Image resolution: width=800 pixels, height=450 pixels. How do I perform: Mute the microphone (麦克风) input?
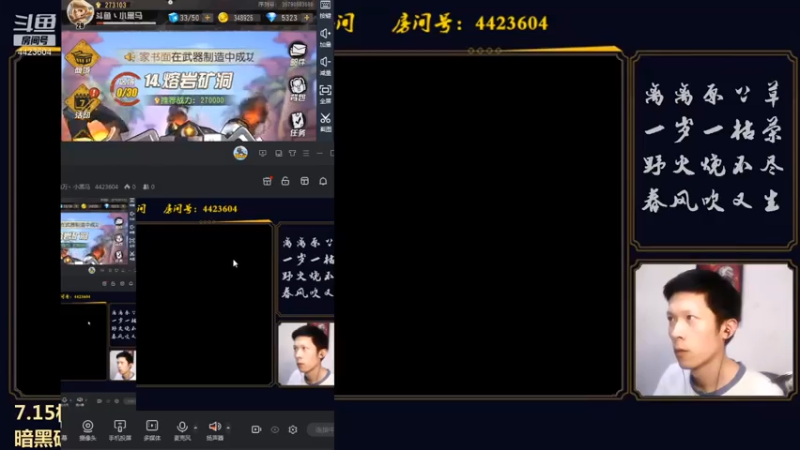[x=182, y=430]
